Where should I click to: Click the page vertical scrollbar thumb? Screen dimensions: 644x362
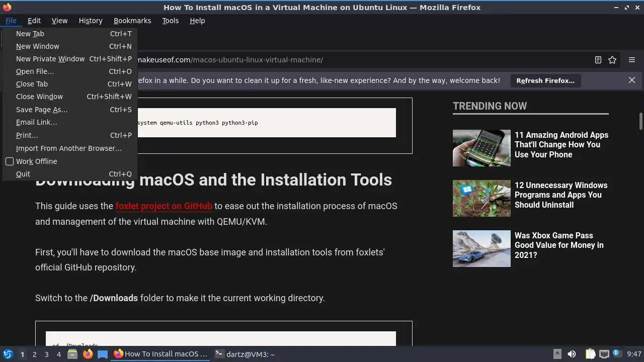tap(641, 121)
